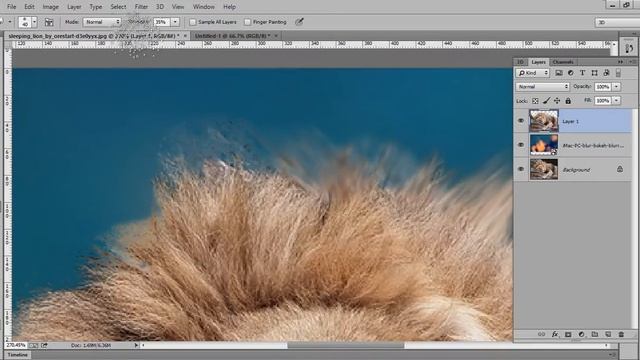Open the Select menu
640x360 pixels.
(x=118, y=7)
